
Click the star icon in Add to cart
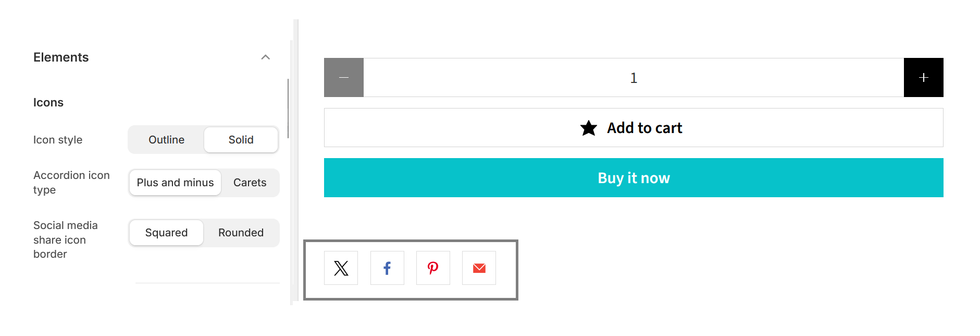pos(589,128)
